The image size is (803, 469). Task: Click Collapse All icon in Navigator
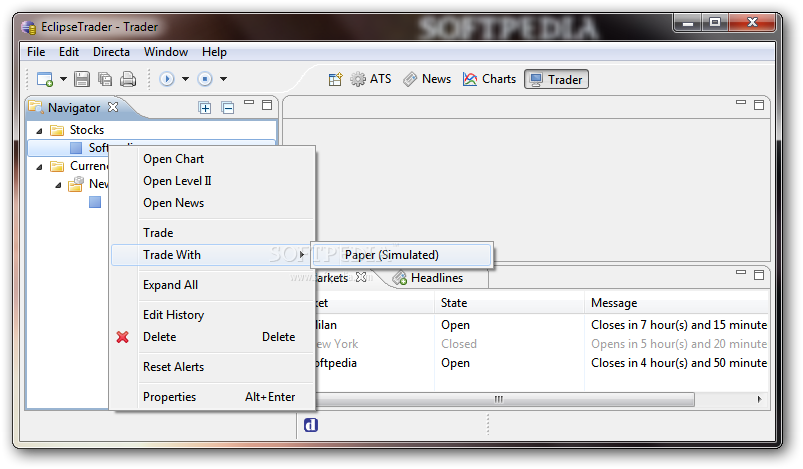pos(228,108)
